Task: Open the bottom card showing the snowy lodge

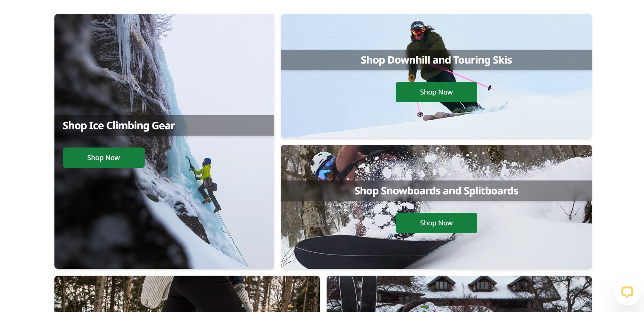Action: pos(459,294)
